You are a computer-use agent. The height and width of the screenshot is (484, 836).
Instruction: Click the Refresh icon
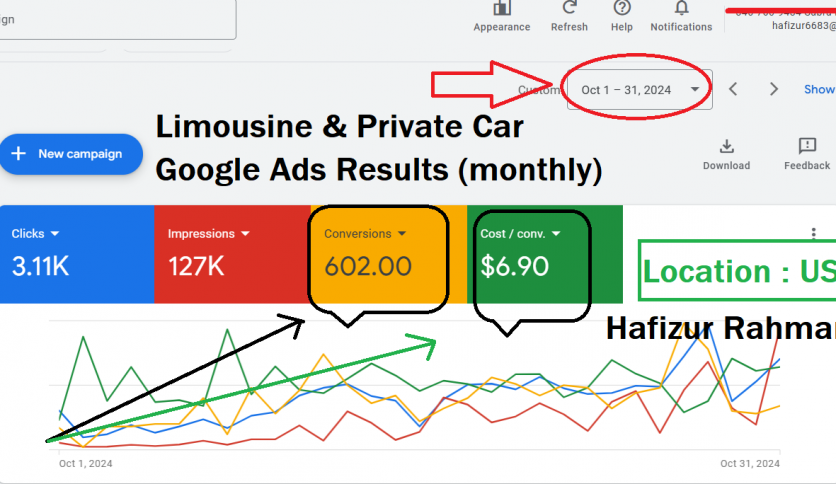pos(569,7)
